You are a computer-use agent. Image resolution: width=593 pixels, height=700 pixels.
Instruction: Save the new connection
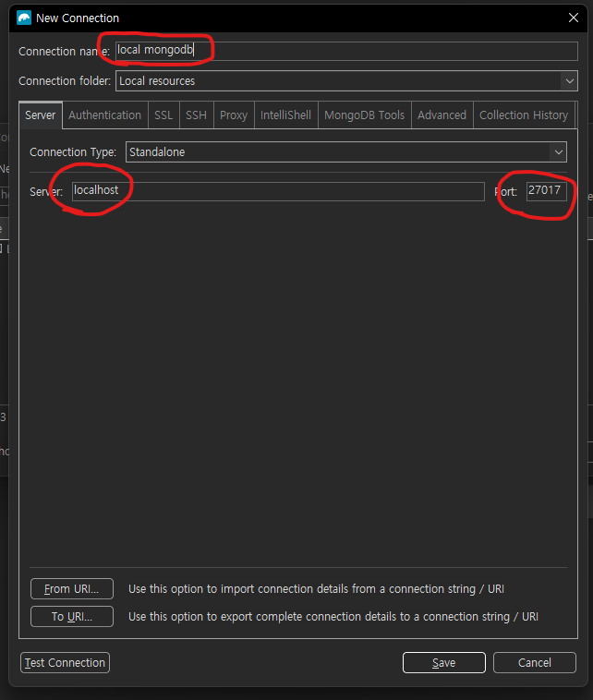444,662
